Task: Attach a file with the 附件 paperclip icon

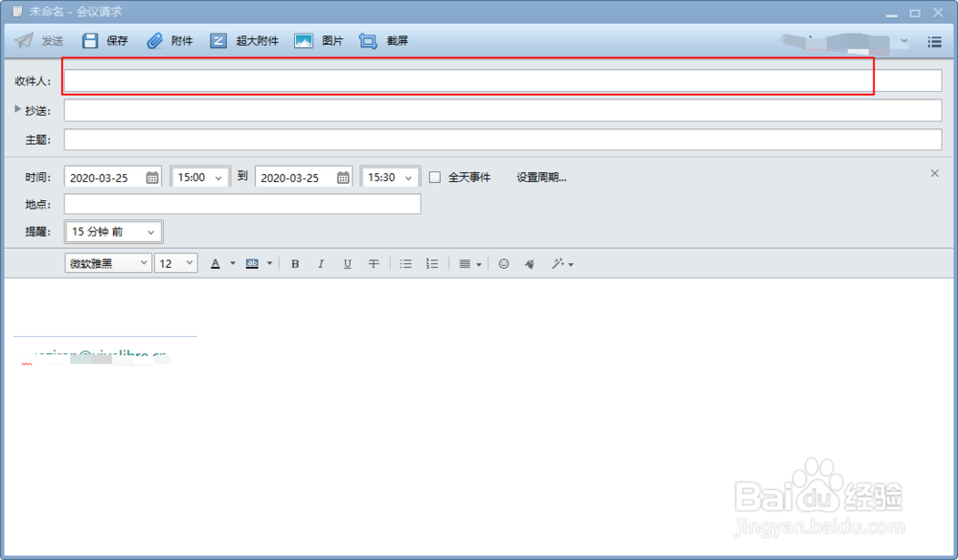Action: 154,40
